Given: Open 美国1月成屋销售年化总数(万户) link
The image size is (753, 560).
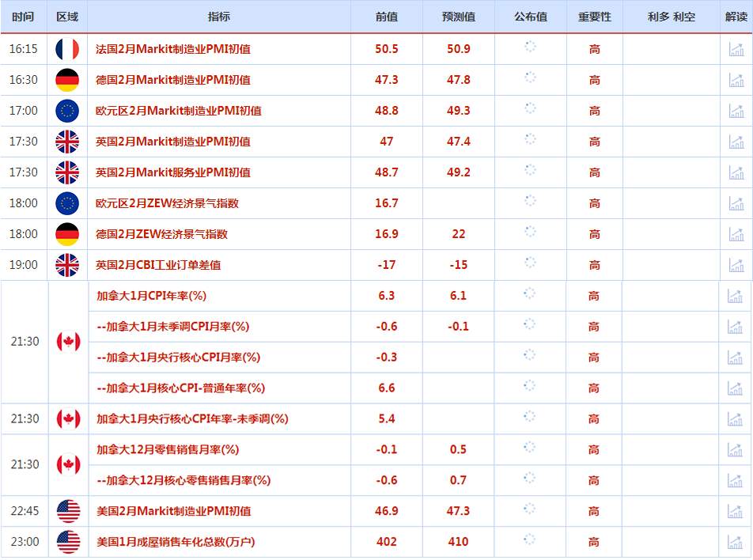Looking at the screenshot, I should [x=176, y=542].
